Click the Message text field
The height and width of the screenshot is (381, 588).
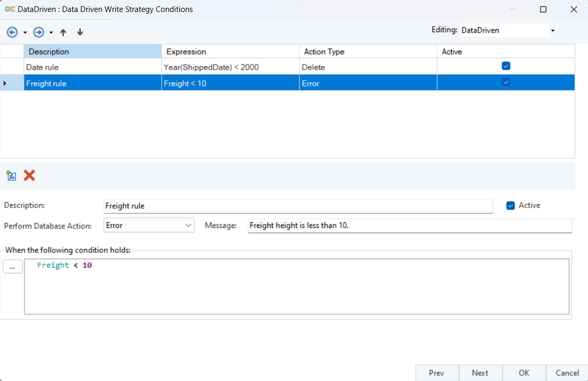pos(410,225)
